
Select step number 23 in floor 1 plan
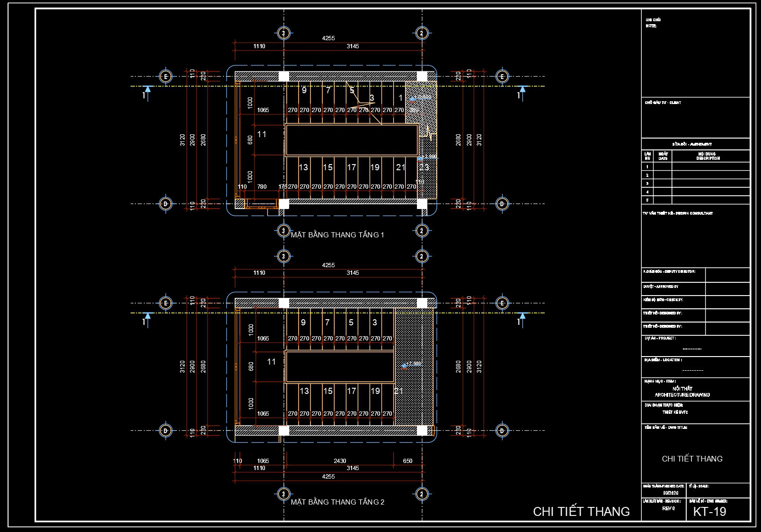pos(424,167)
